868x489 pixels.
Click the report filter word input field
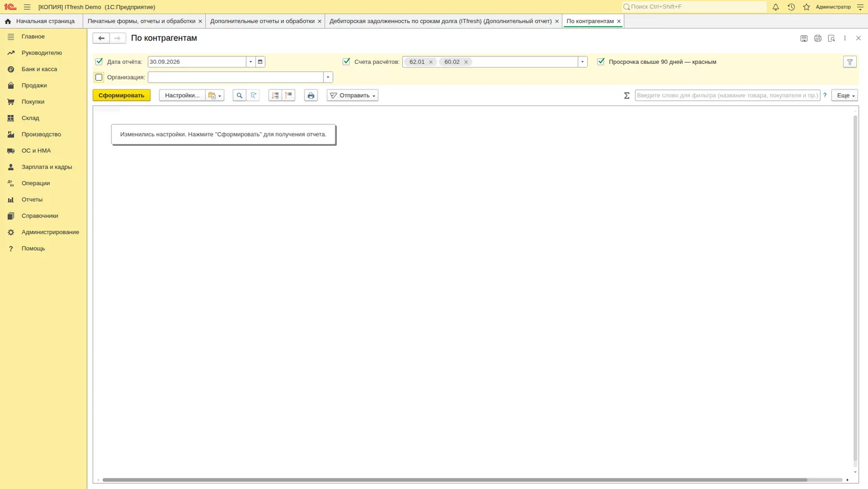point(727,96)
